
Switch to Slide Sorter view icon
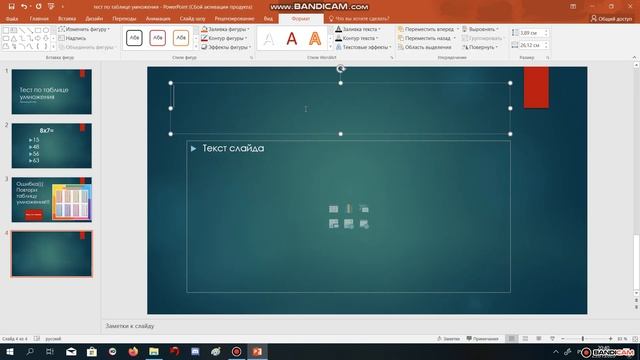(x=525, y=339)
